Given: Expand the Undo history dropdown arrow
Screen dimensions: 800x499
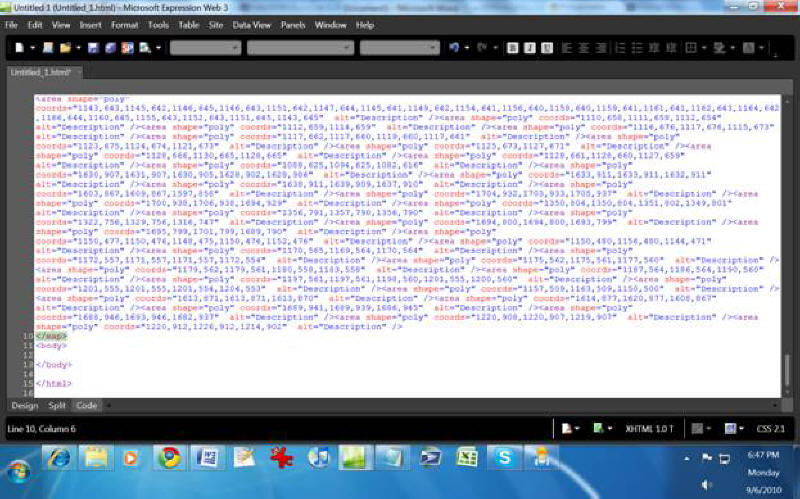Looking at the screenshot, I should tap(466, 48).
